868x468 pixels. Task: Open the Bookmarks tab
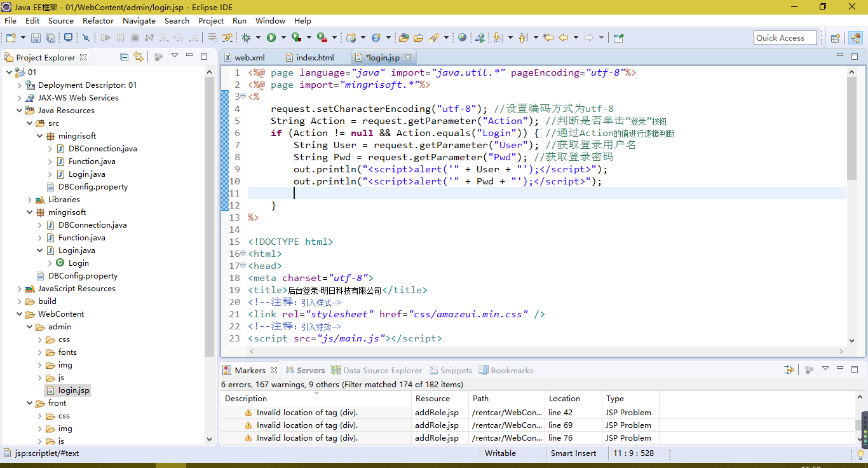pos(506,370)
